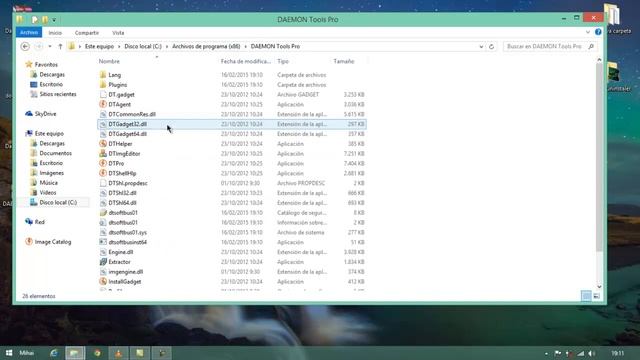Click the search magnifier icon
The height and width of the screenshot is (360, 640).
coord(591,47)
